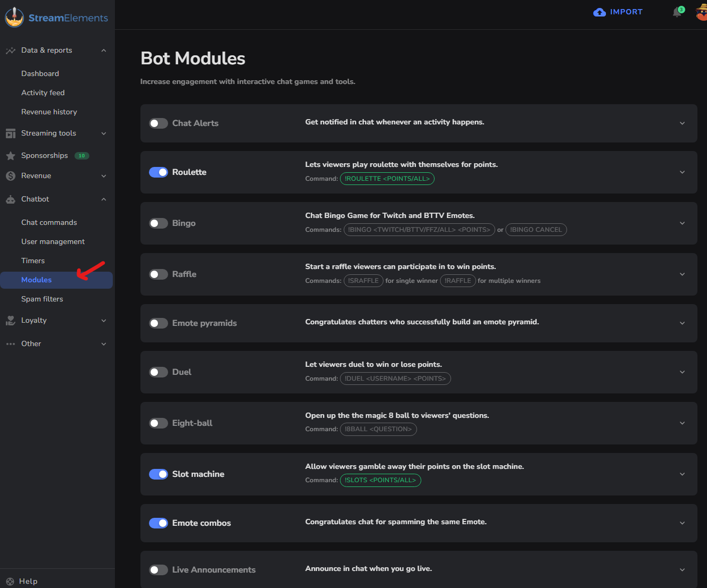Click the IMPORT button label
Screen dimensions: 707x588
pos(626,12)
